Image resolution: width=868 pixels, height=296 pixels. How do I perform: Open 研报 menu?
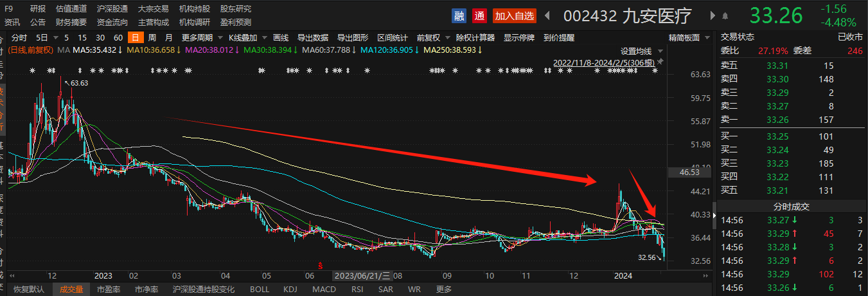(38, 9)
